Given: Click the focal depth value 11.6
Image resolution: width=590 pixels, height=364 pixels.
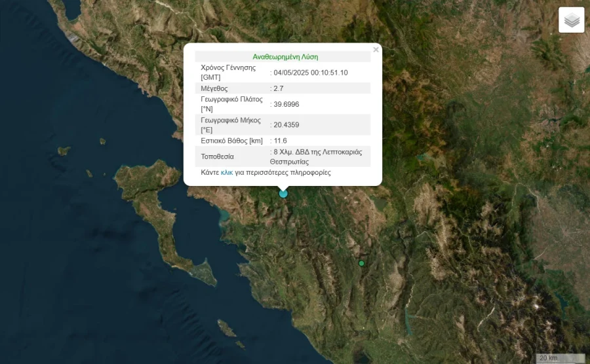Looking at the screenshot, I should (281, 141).
